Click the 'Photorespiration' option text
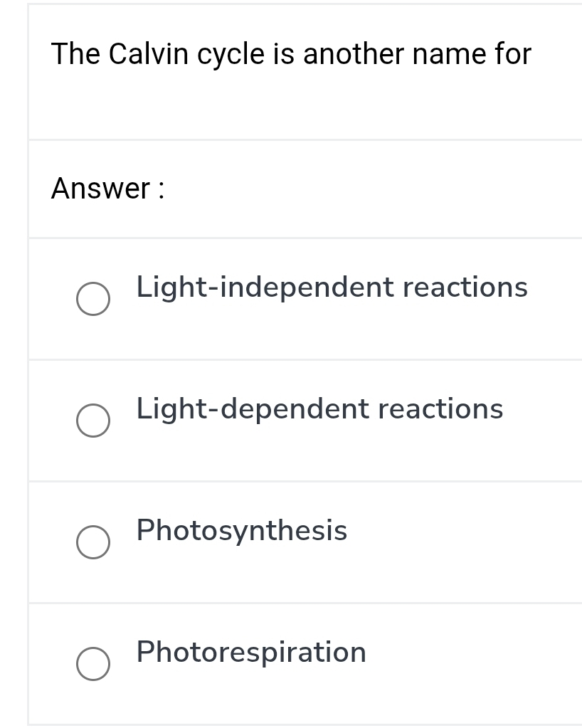 pyautogui.click(x=251, y=653)
